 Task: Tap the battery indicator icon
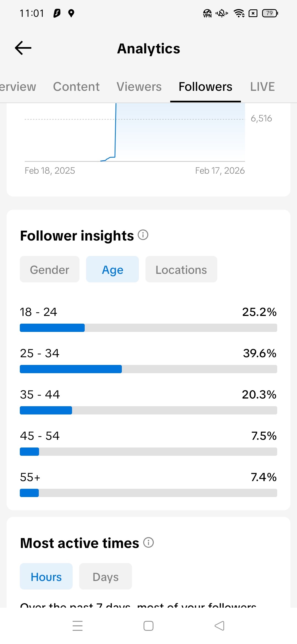click(x=270, y=13)
